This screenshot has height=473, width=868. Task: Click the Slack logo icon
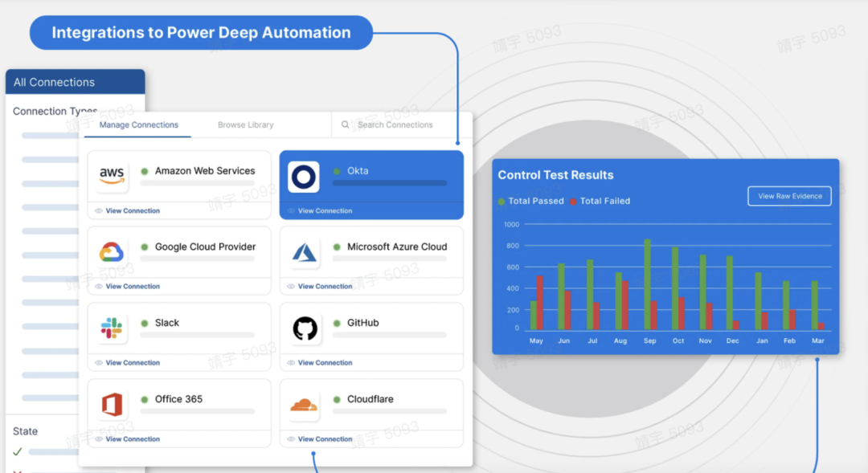pyautogui.click(x=112, y=328)
